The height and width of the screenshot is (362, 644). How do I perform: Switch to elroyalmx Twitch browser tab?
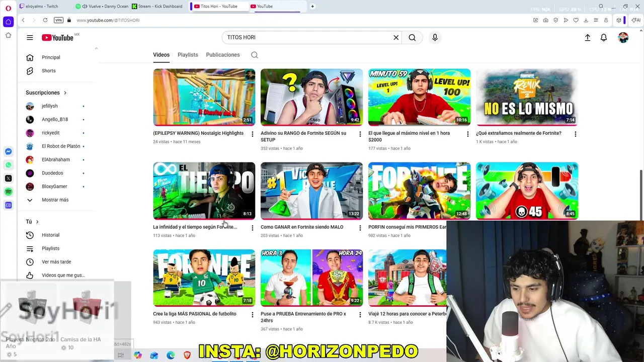click(43, 7)
